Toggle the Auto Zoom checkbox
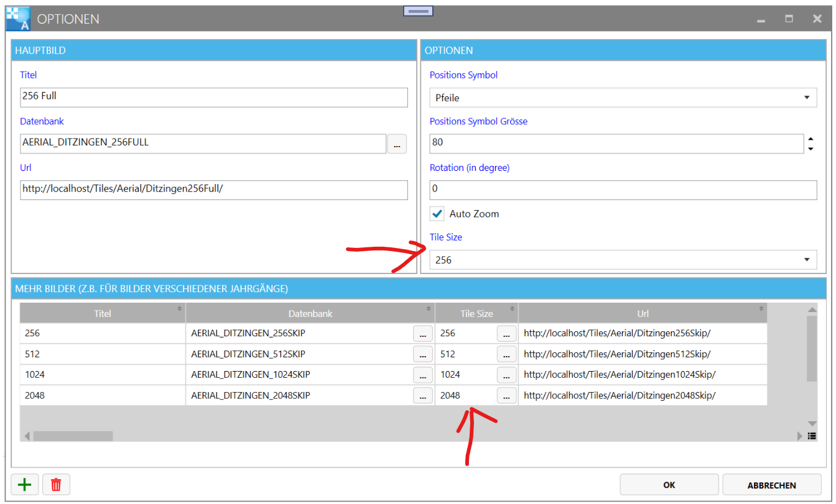Viewport: 836px width, 504px height. click(438, 214)
